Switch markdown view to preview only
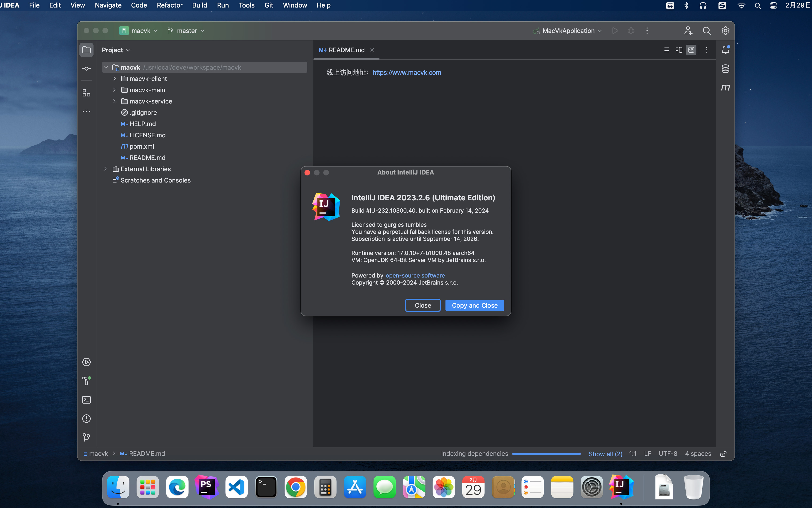The image size is (812, 508). 691,50
